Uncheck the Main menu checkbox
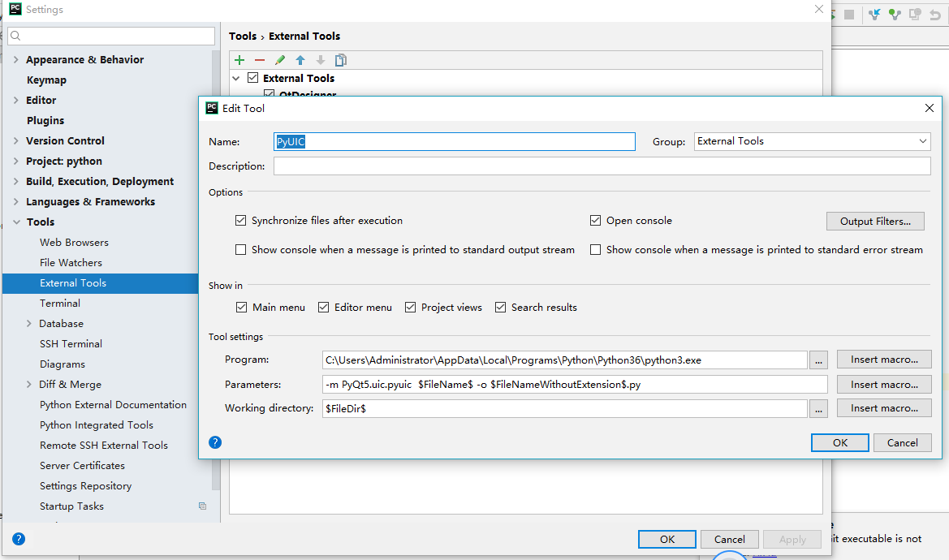 coord(241,308)
